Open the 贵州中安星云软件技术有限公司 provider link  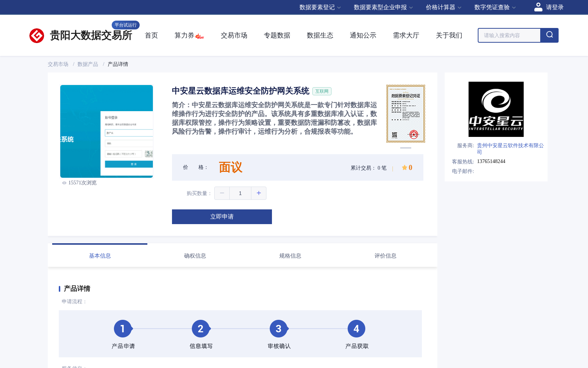point(510,149)
